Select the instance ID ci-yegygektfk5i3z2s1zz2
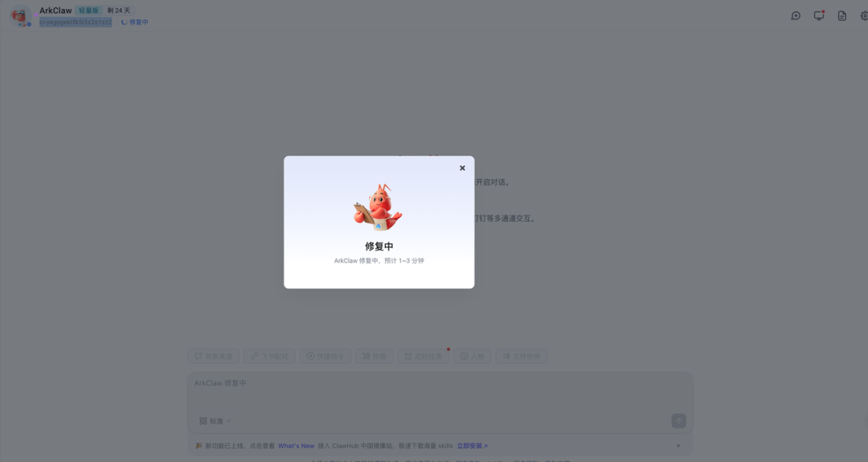This screenshot has width=868, height=462. pyautogui.click(x=76, y=22)
